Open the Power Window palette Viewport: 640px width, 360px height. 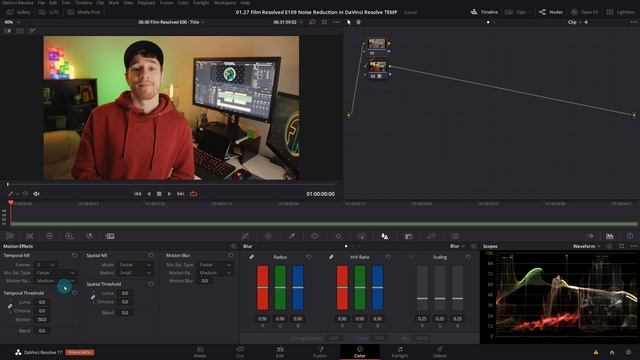pyautogui.click(x=315, y=236)
